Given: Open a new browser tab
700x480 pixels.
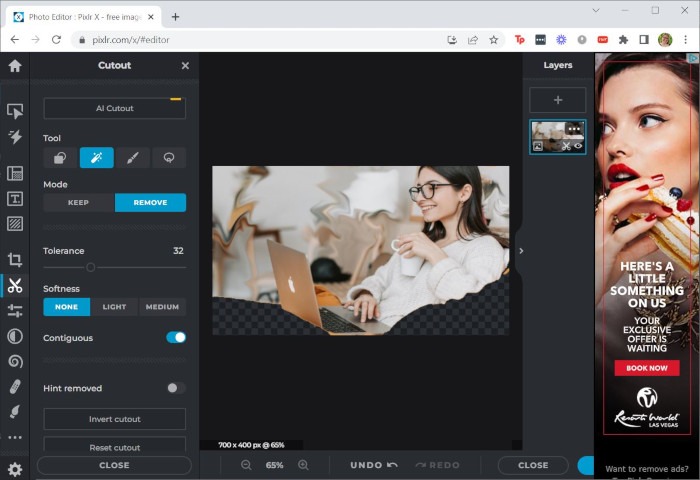Looking at the screenshot, I should point(175,17).
